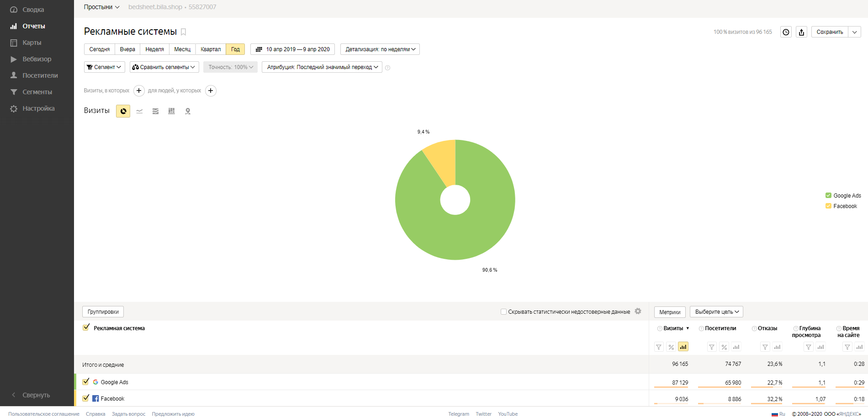The width and height of the screenshot is (868, 418).
Task: Open Настройка settings in sidebar
Action: click(38, 108)
